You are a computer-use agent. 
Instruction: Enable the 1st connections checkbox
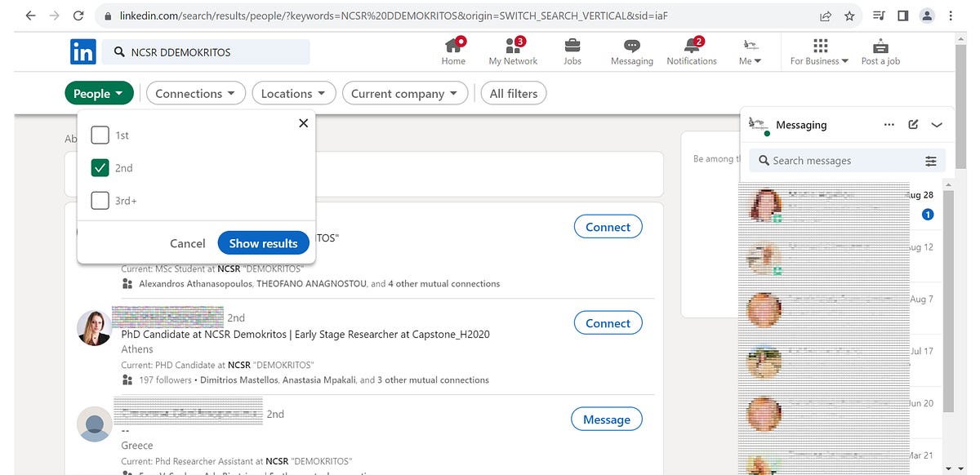pos(99,135)
